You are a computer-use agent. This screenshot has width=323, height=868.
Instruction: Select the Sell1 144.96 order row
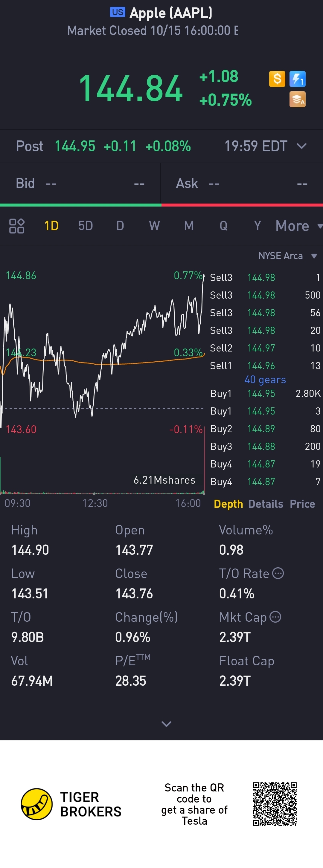pyautogui.click(x=265, y=366)
